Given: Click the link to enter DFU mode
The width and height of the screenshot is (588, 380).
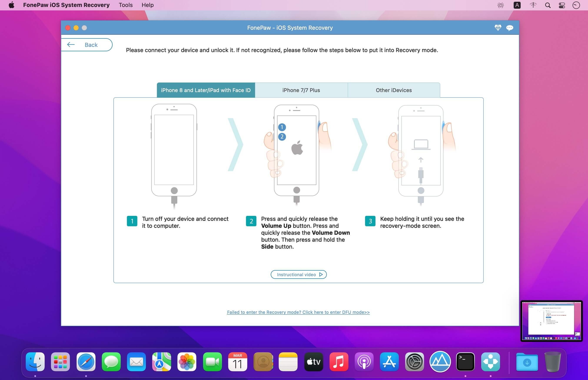Looking at the screenshot, I should (x=298, y=312).
